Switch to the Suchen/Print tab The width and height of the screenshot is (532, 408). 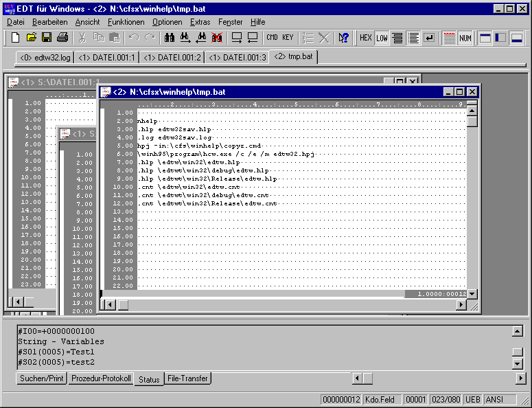coord(41,378)
